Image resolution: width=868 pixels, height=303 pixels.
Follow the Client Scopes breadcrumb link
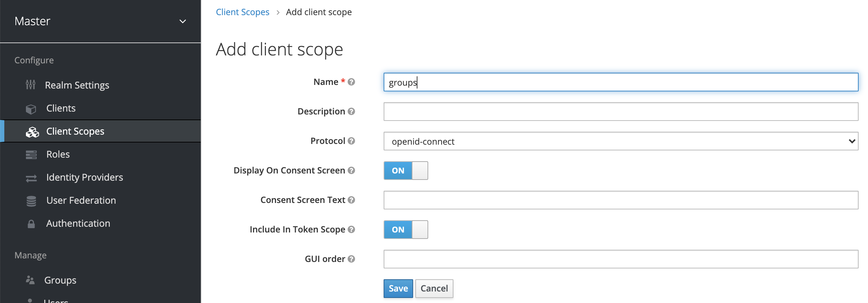coord(243,12)
